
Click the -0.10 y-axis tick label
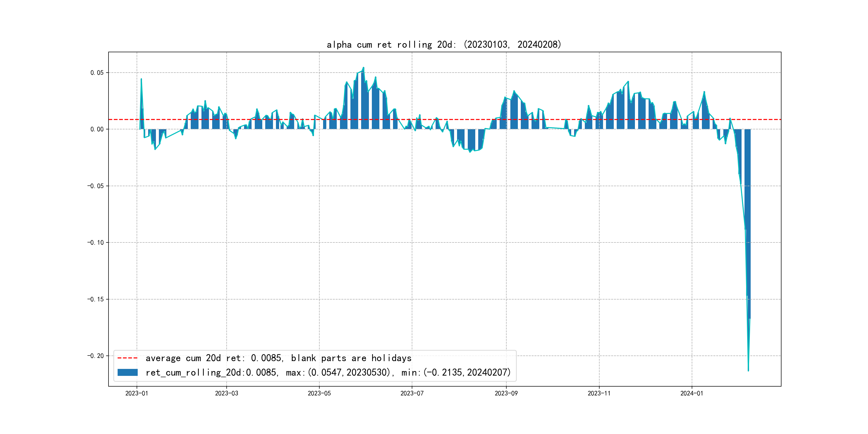(x=95, y=243)
